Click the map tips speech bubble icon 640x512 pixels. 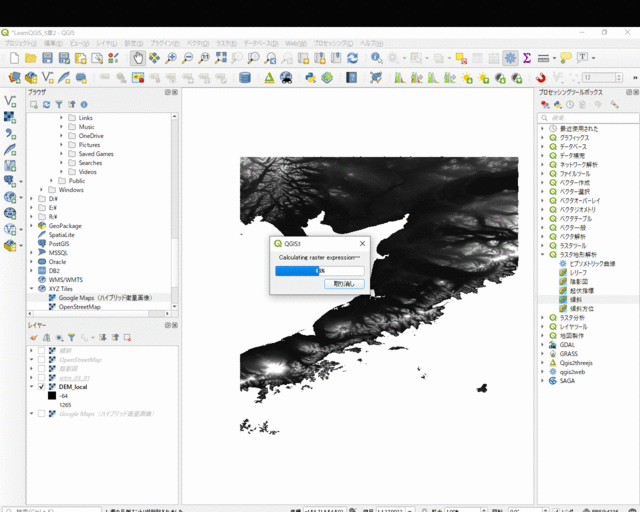click(566, 58)
